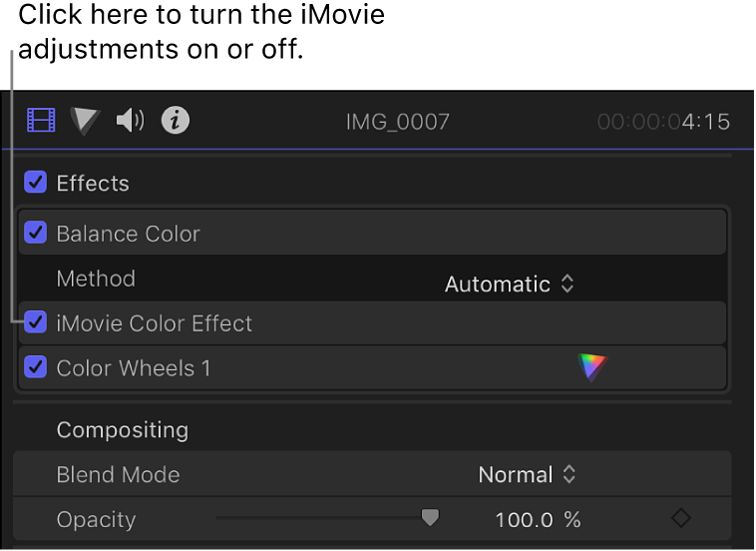Open the Color inspector triangle icon
The width and height of the screenshot is (756, 551).
pyautogui.click(x=86, y=121)
